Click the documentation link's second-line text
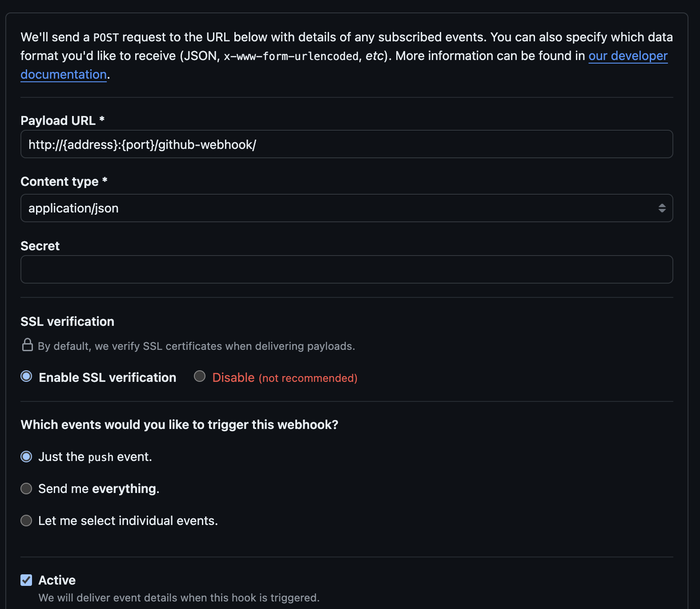This screenshot has height=609, width=700. (x=64, y=75)
